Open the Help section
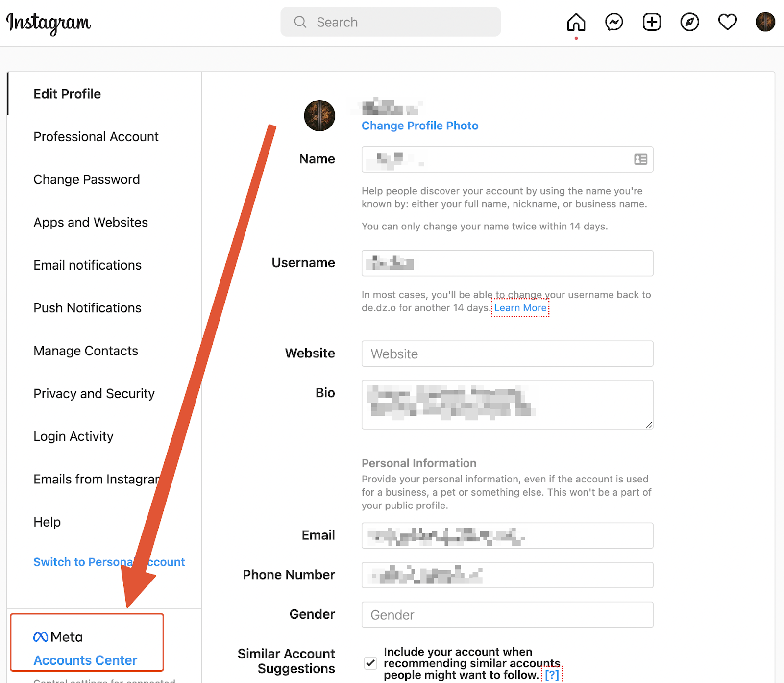Screen dimensions: 784x683 tap(47, 522)
